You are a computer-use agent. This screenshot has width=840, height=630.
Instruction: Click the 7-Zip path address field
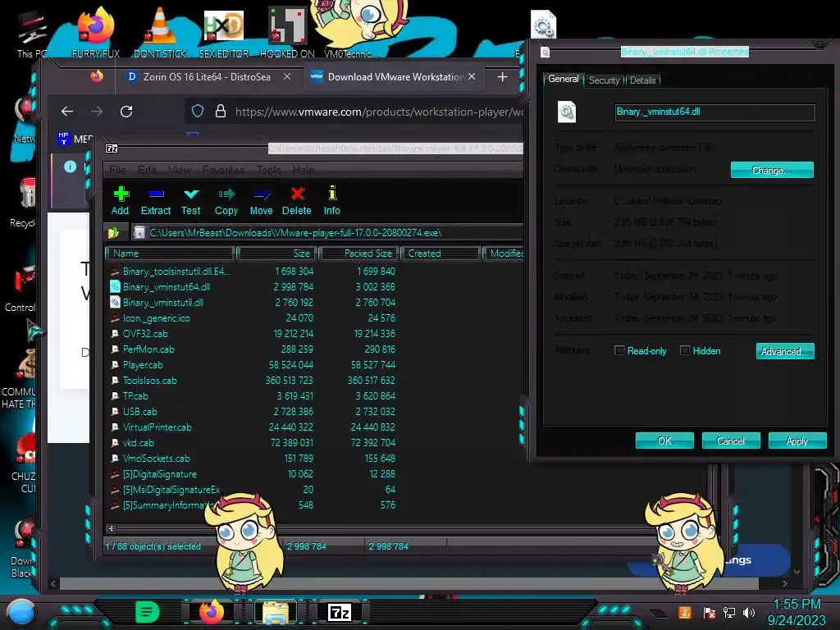pyautogui.click(x=326, y=232)
